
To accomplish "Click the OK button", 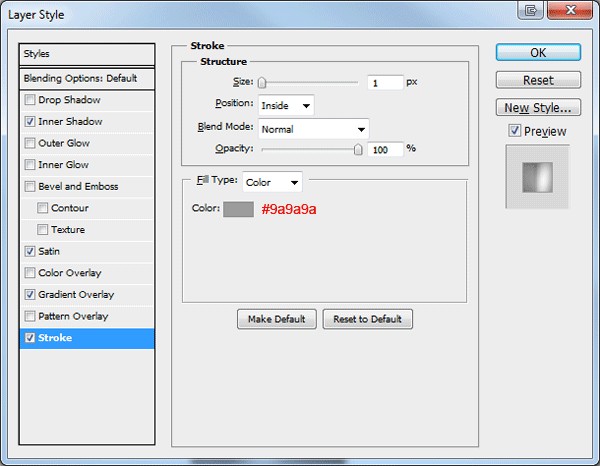I will point(538,52).
